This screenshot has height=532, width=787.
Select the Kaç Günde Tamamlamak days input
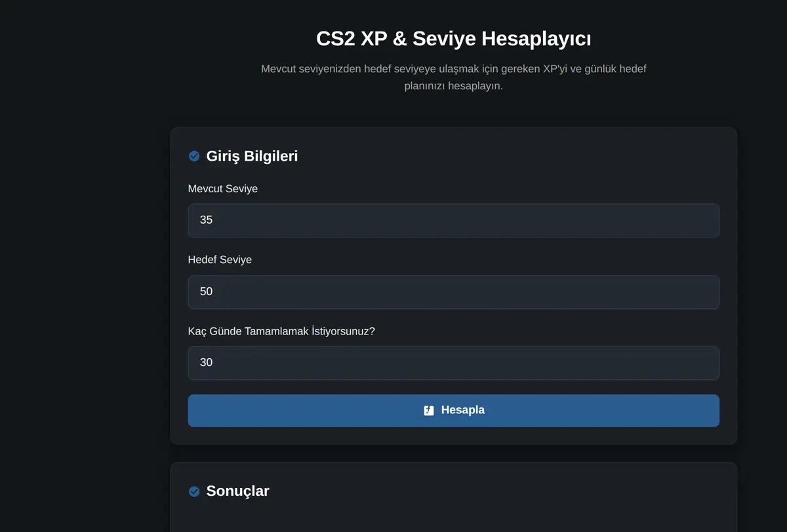tap(453, 363)
